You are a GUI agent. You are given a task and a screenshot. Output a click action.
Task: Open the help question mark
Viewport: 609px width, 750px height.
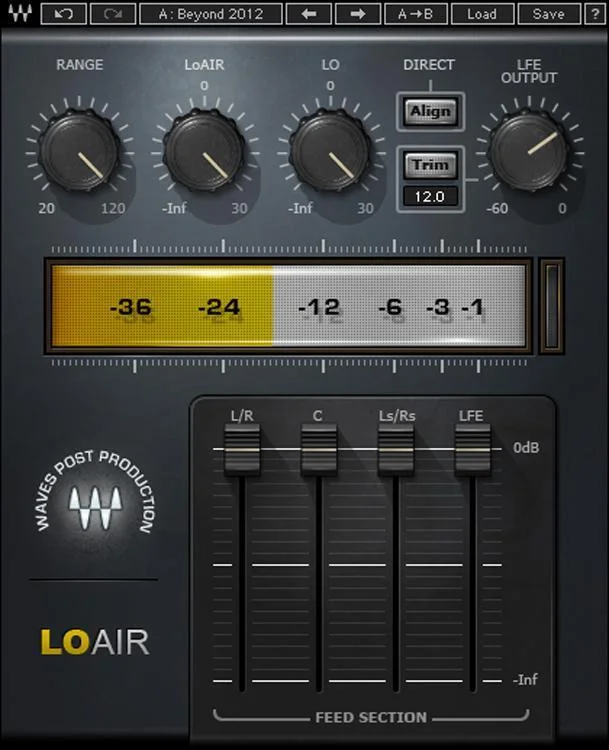pyautogui.click(x=595, y=14)
